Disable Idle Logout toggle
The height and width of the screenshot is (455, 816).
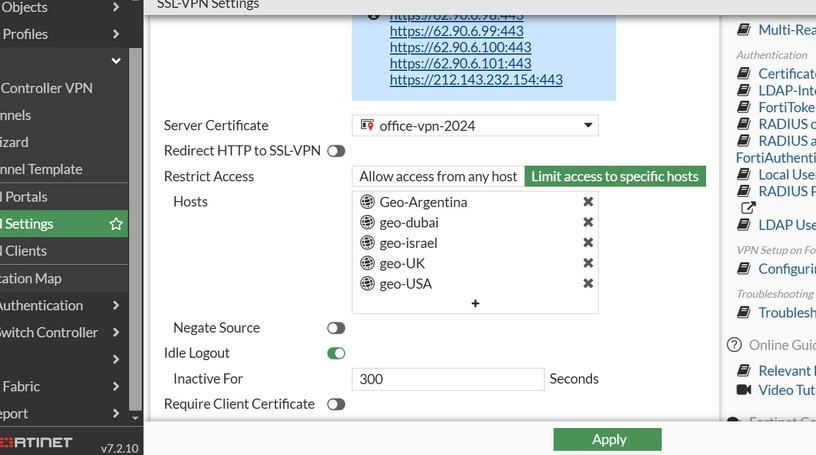click(x=336, y=353)
